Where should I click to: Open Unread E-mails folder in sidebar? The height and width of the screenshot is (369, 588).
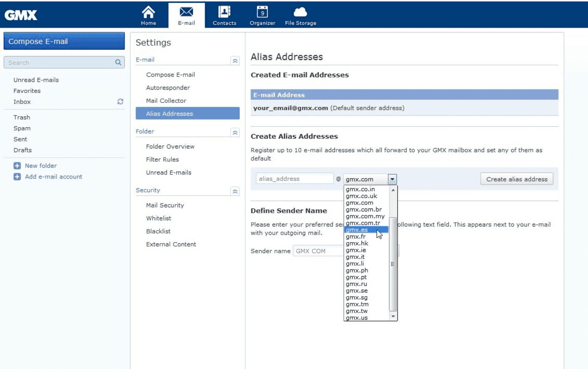[36, 80]
